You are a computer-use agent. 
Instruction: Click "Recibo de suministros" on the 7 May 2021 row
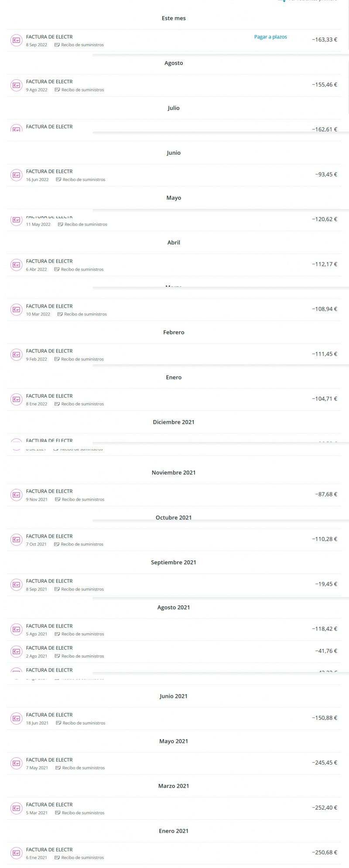[83, 768]
